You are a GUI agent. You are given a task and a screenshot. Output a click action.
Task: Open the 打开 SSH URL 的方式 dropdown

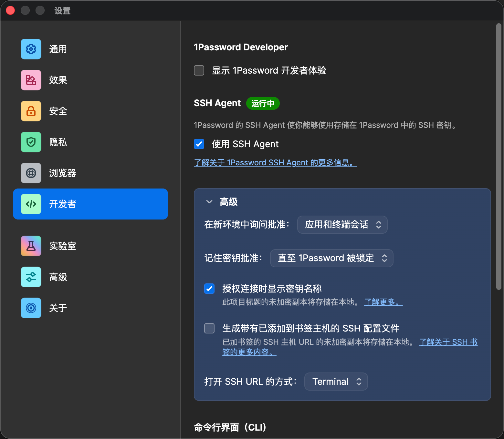(336, 382)
